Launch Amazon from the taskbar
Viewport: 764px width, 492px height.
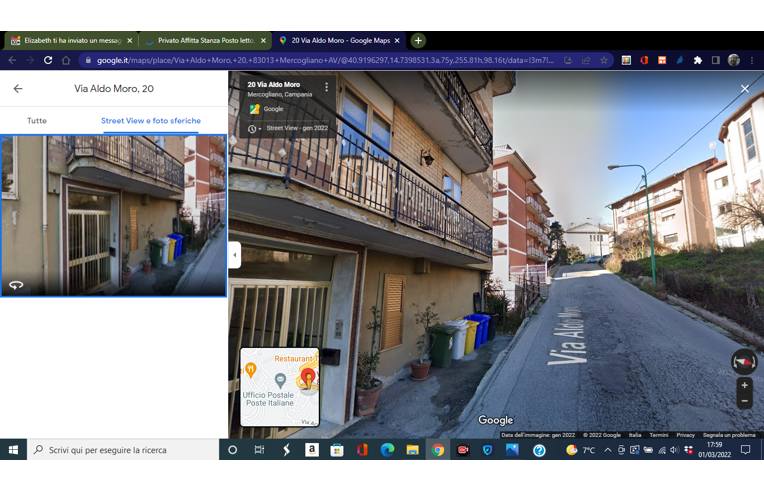coord(312,450)
